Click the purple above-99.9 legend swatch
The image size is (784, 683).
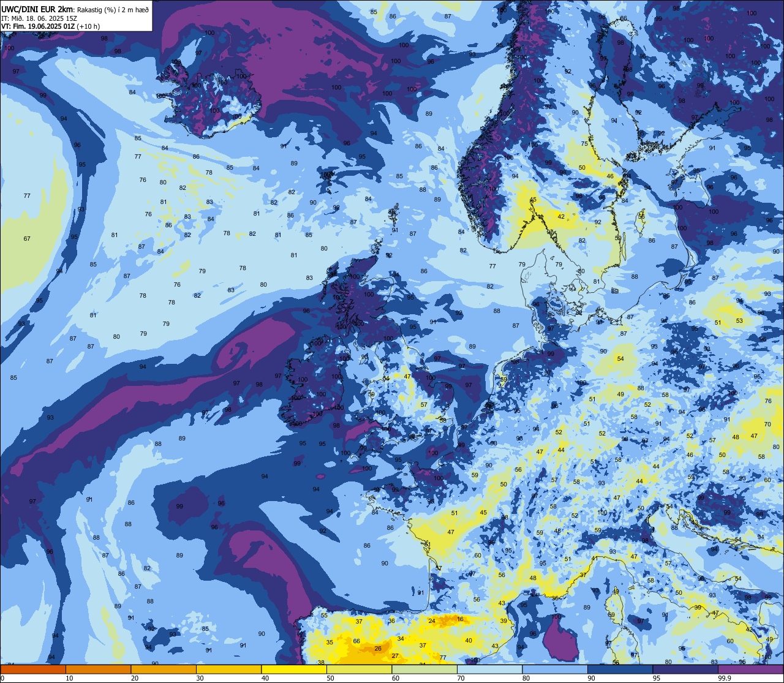[751, 669]
